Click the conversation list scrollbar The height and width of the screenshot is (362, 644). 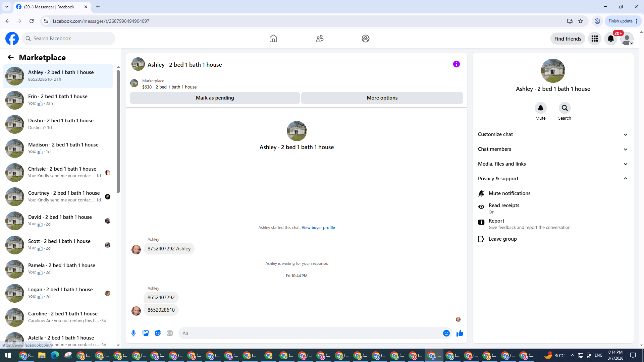118,131
